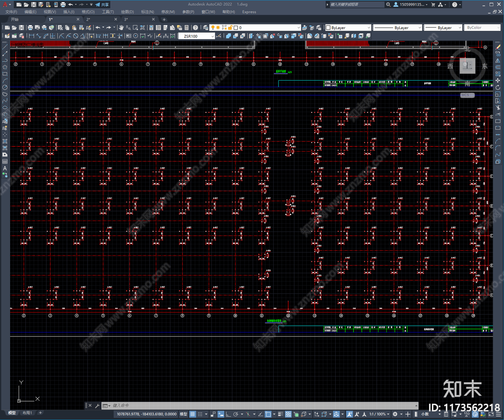Toggle annotation visibility in status bar
504x420 pixels.
click(350, 414)
